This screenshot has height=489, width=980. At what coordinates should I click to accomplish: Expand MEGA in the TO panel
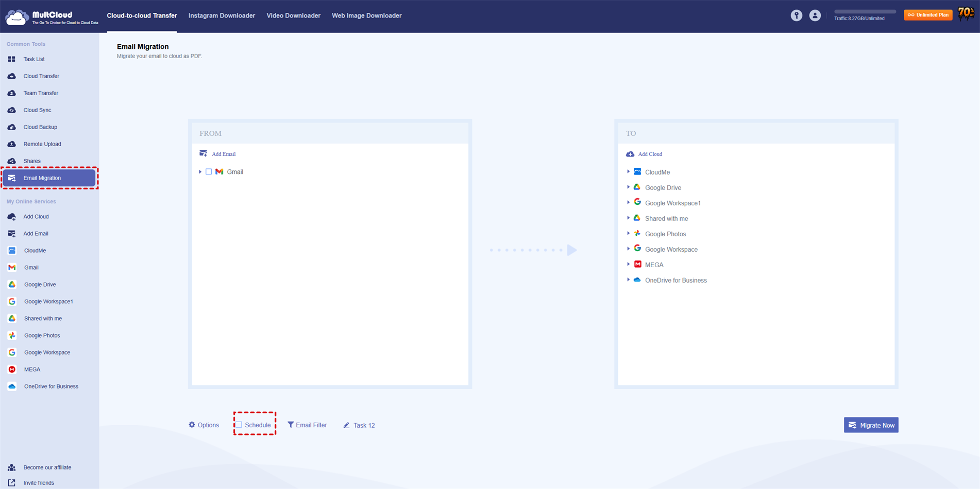(628, 264)
